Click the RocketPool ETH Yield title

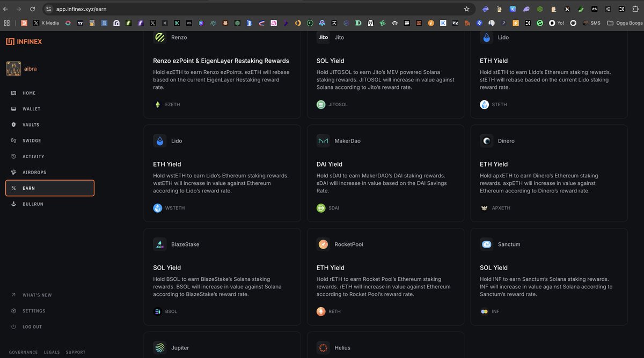pyautogui.click(x=331, y=267)
